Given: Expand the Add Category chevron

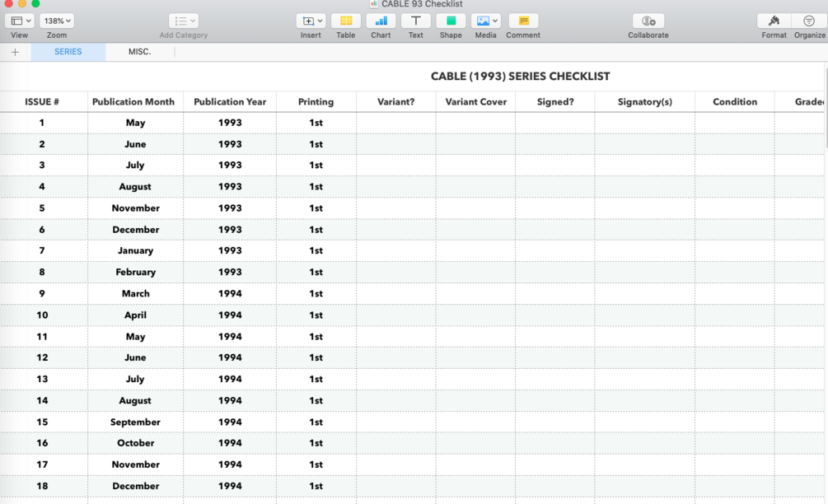Looking at the screenshot, I should (x=193, y=21).
